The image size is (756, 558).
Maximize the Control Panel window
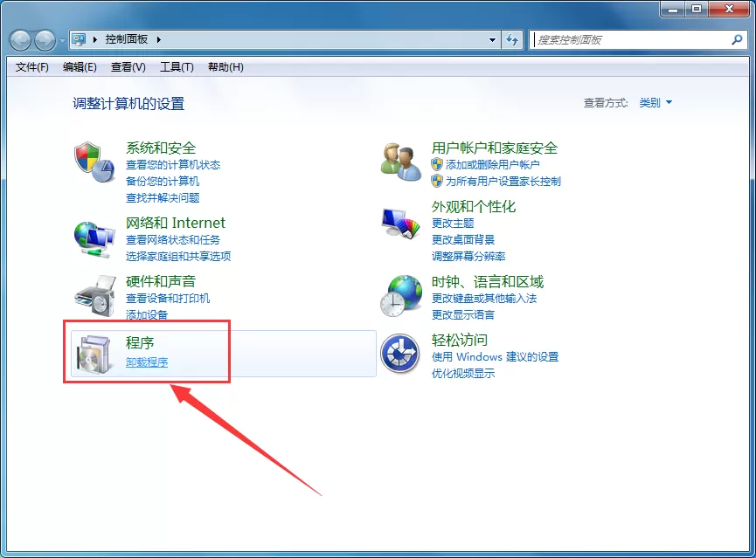click(697, 9)
